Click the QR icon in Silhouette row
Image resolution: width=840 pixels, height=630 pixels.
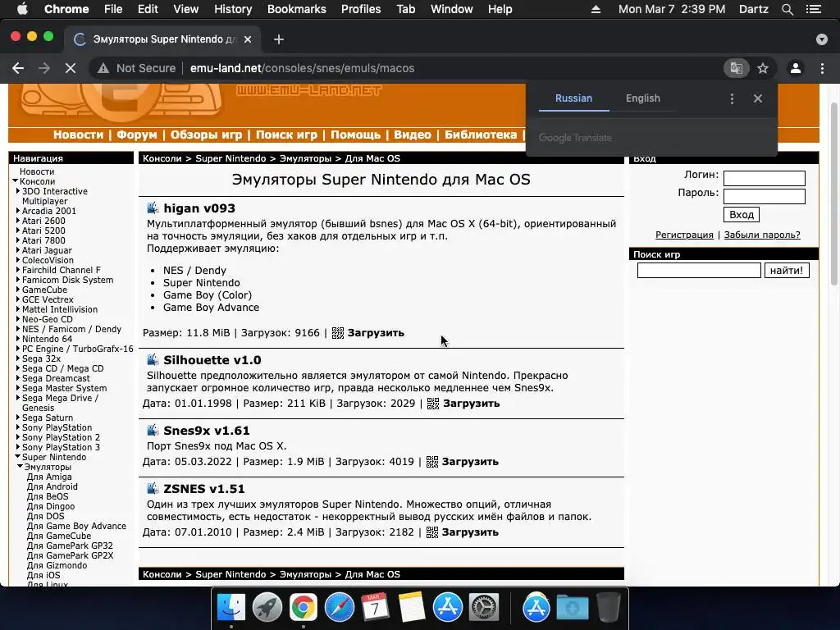(433, 404)
